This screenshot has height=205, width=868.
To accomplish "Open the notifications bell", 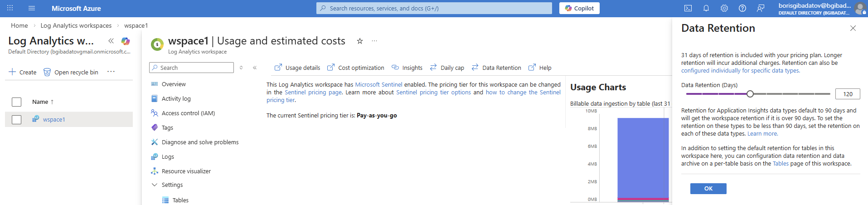I will click(x=706, y=8).
